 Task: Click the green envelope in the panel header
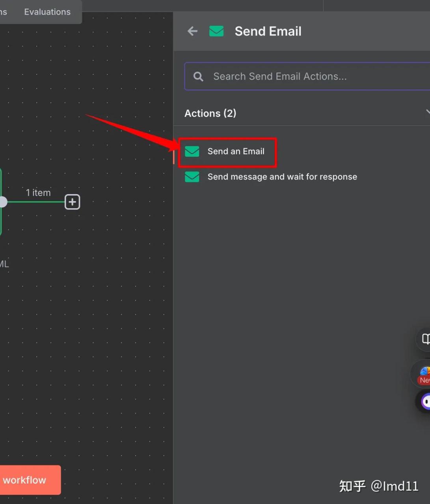tap(216, 31)
